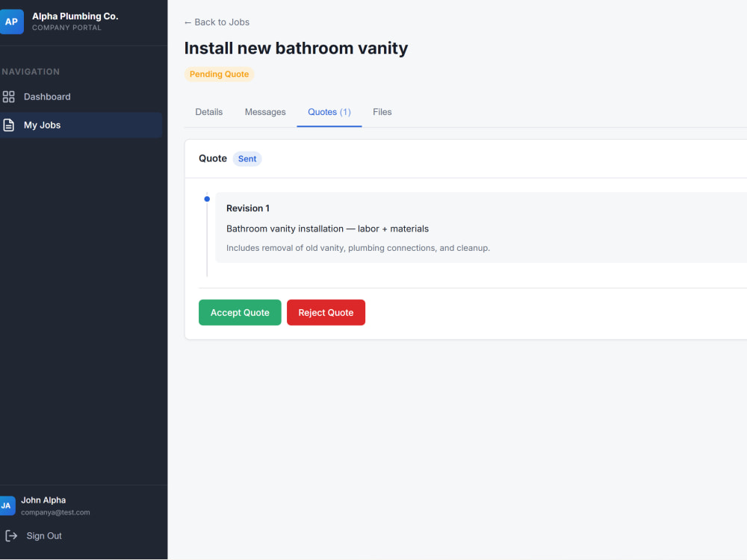Click the Revision 1 heading
This screenshot has height=560, width=747.
(248, 208)
